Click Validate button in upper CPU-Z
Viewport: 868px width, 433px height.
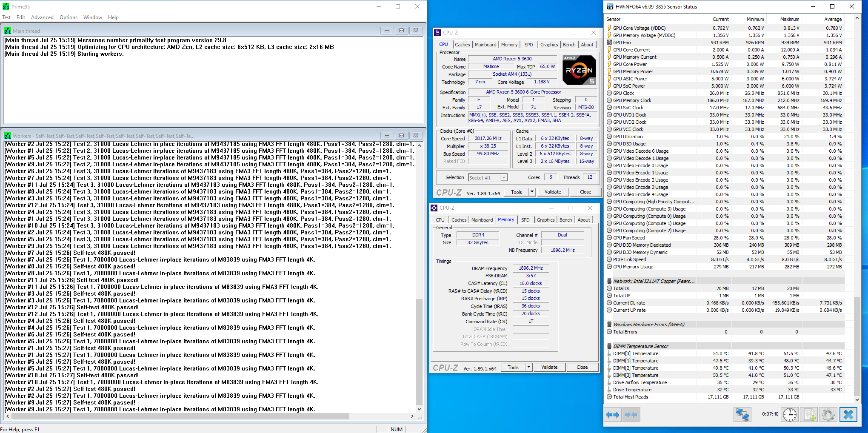(553, 192)
